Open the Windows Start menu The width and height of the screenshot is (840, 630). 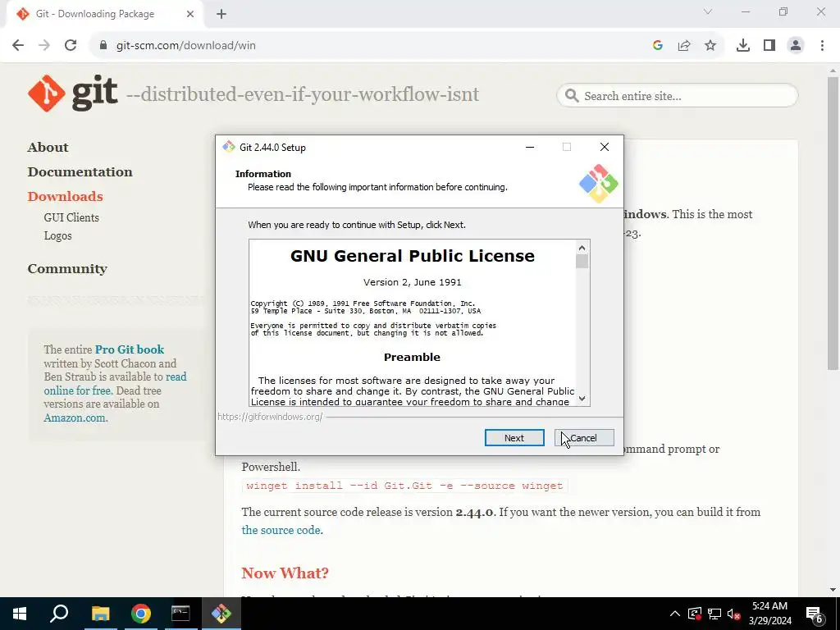(x=20, y=614)
